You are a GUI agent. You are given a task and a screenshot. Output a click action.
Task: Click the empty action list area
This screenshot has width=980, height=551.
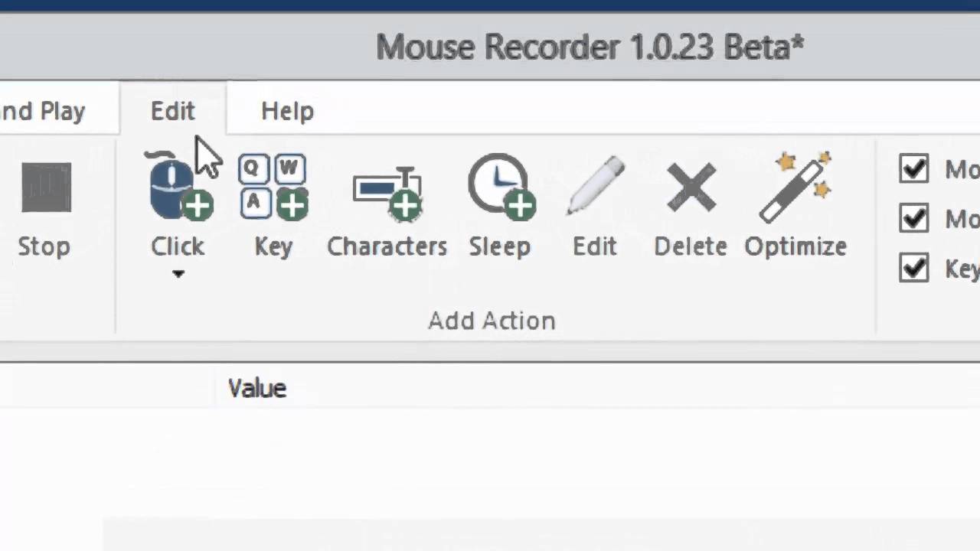tap(490, 467)
